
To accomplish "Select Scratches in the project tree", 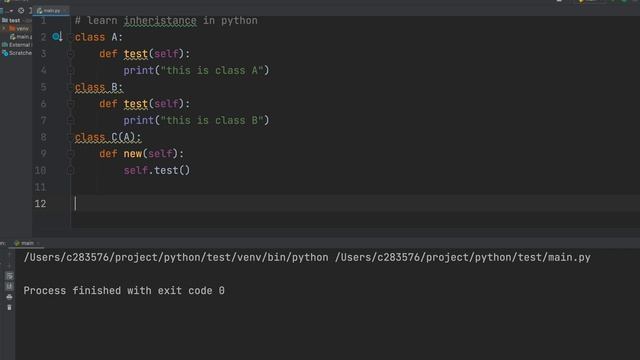I will [17, 53].
